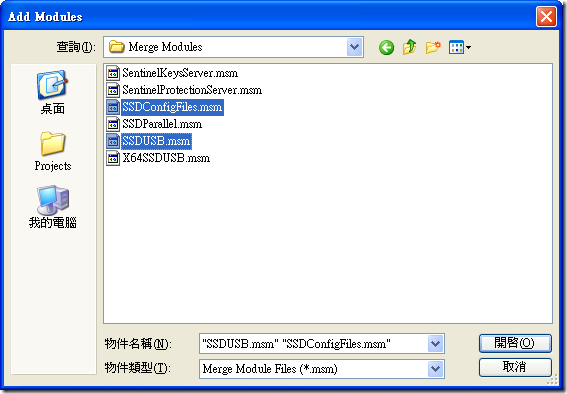Select SentinelProtectionServer.msm file name
Screen dimensions: 567x394
click(192, 90)
